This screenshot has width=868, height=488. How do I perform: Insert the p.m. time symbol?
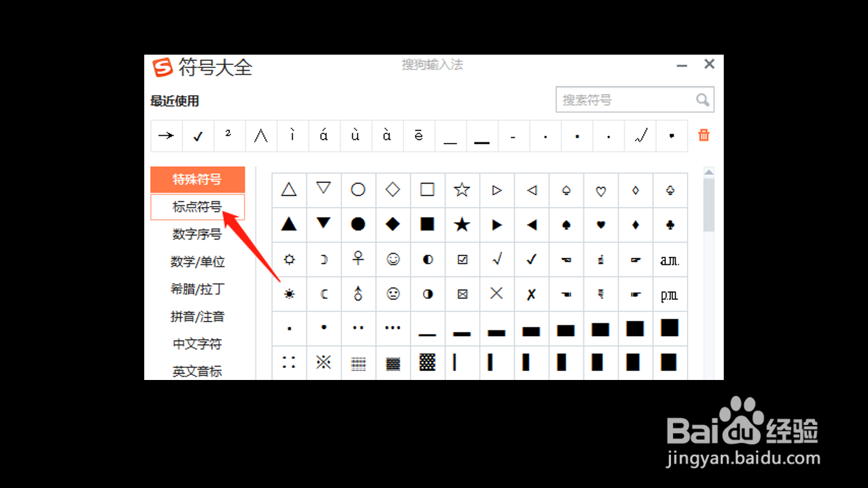tap(669, 294)
